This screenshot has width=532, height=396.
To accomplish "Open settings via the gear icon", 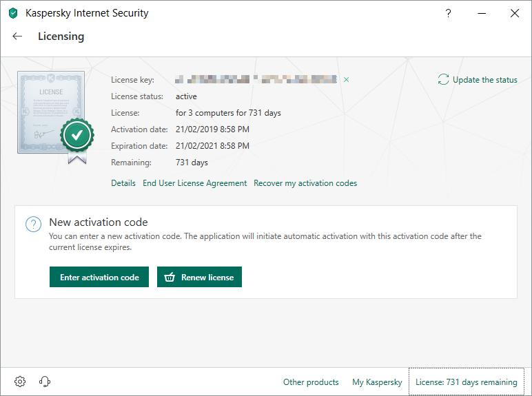I will click(20, 382).
